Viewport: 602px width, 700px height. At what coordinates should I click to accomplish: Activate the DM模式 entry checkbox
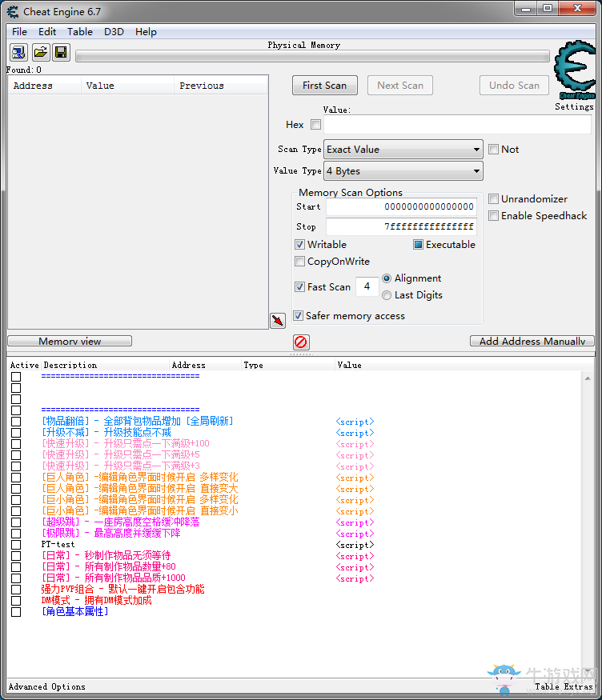click(16, 601)
